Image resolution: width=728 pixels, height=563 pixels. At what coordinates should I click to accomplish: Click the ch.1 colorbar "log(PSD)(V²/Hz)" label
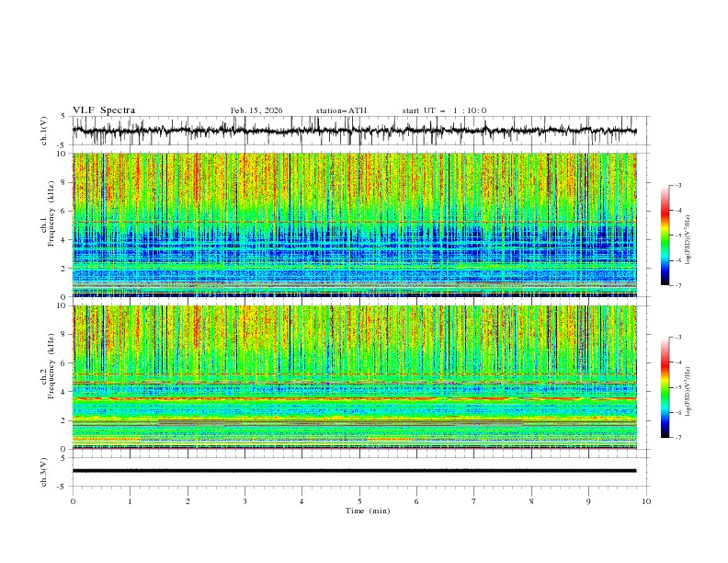[x=688, y=240]
